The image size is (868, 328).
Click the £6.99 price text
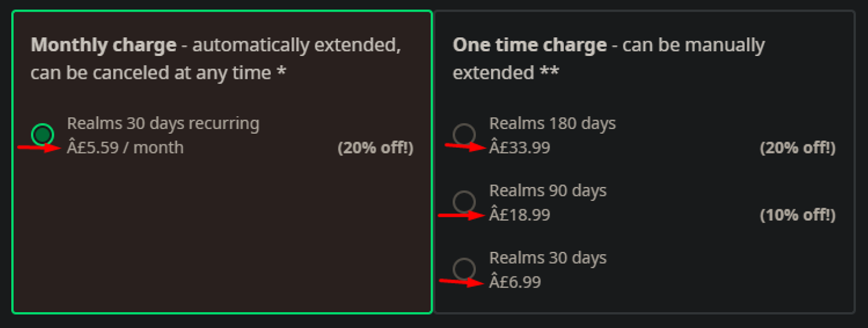[x=515, y=282]
